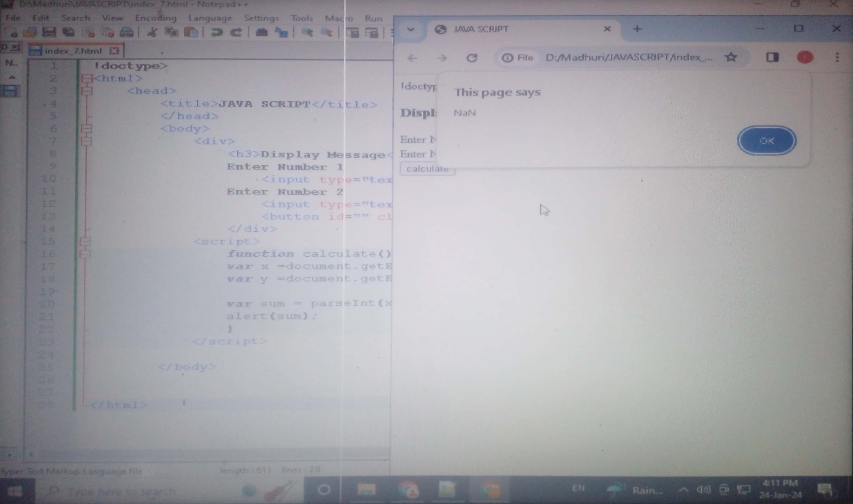
Task: Click the Windows taskbar search box
Action: 122,491
